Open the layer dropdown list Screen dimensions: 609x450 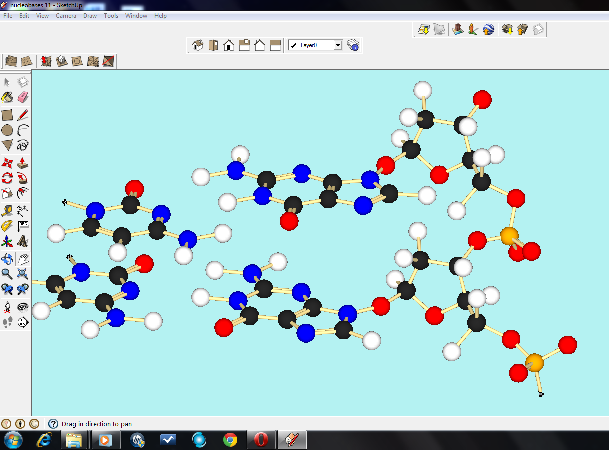click(x=338, y=45)
